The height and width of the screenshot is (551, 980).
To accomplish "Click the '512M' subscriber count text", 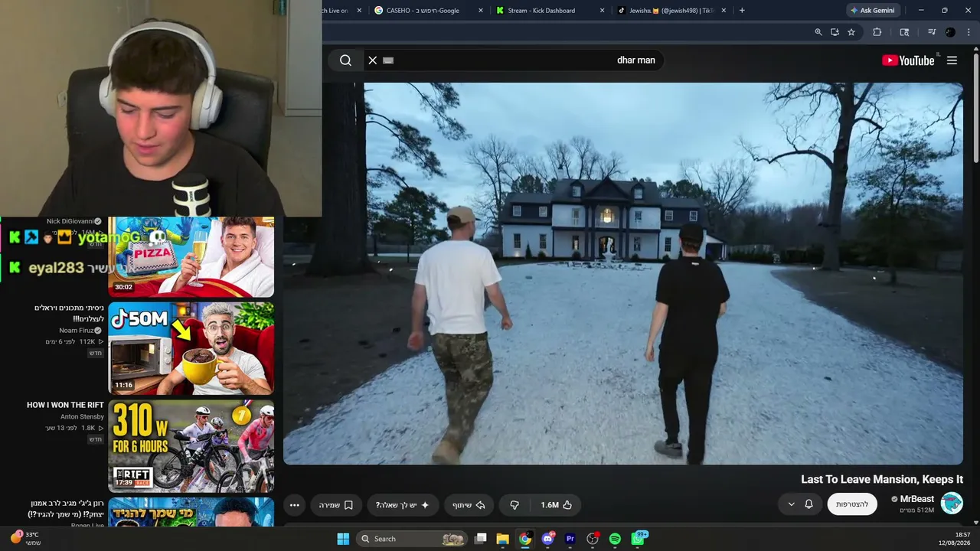I will coord(916,510).
